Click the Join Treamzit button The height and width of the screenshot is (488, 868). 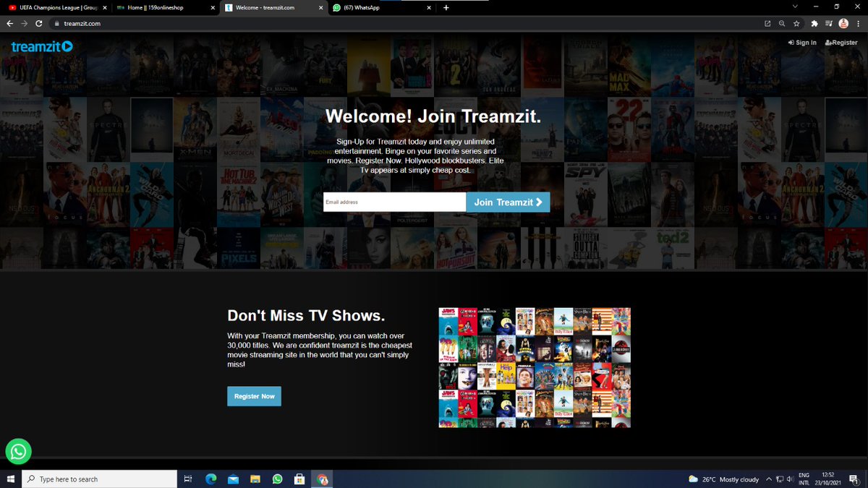[508, 202]
